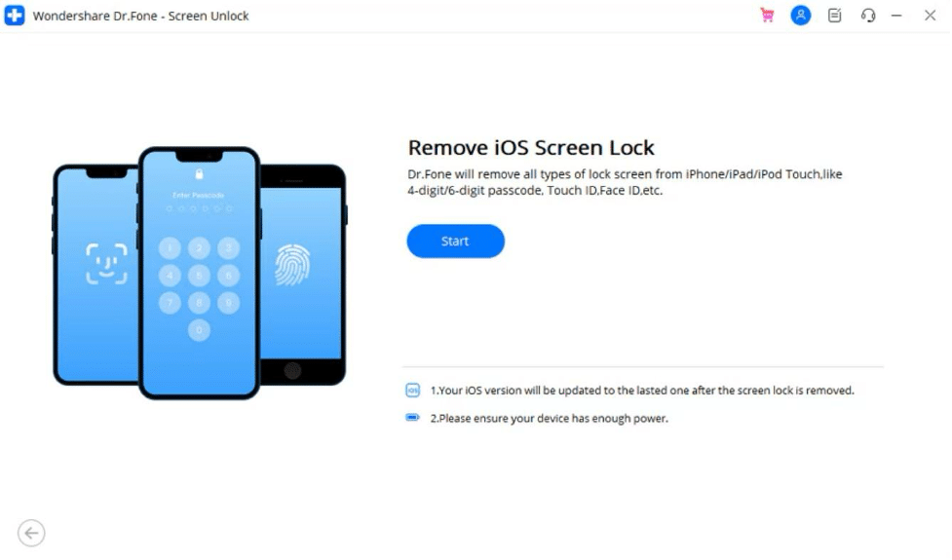Viewport: 952px width, 560px height.
Task: Close the Screen Unlock window
Action: point(931,16)
